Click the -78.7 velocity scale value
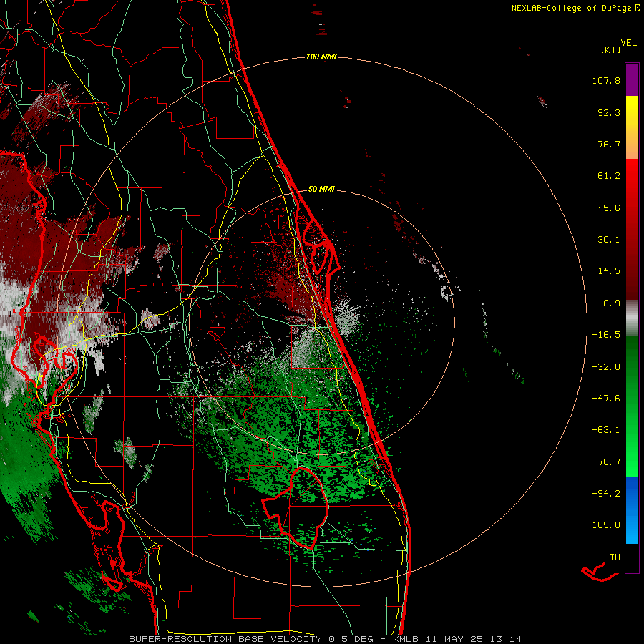Image resolution: width=644 pixels, height=644 pixels. pyautogui.click(x=606, y=462)
